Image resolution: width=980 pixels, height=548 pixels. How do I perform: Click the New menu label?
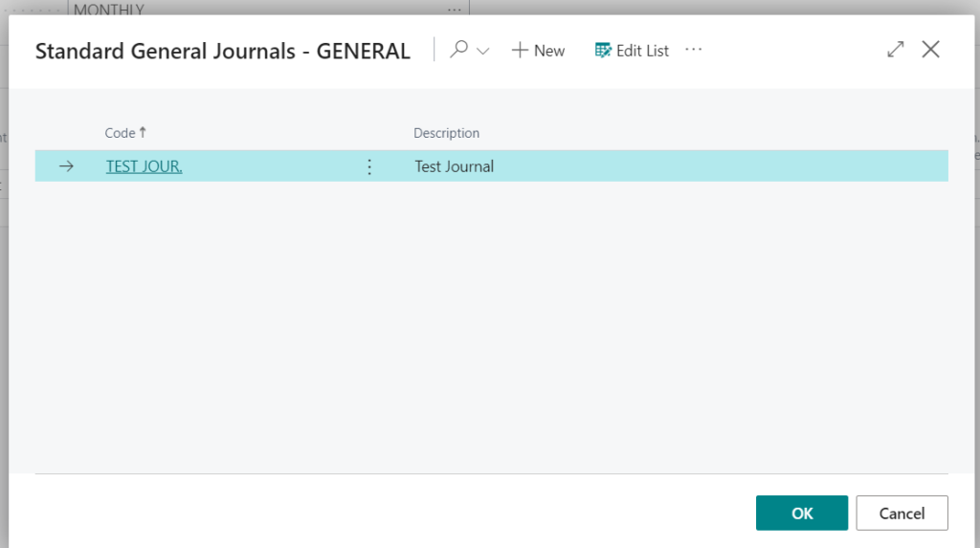(549, 51)
